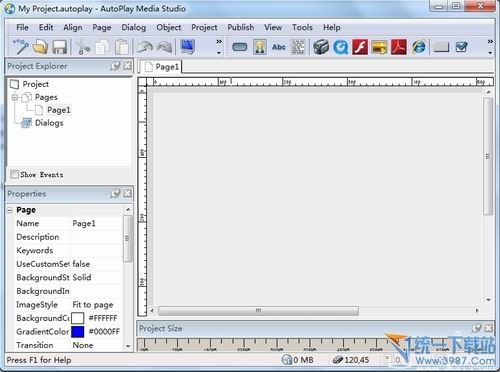Viewport: 500px width, 372px height.
Task: Click the New Project wand icon
Action: click(21, 47)
